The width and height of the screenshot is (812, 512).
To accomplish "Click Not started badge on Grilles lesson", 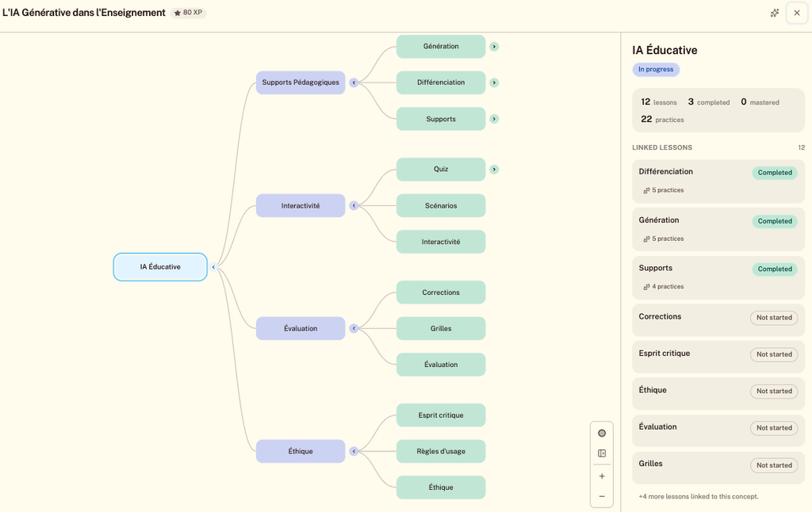I will click(x=774, y=465).
